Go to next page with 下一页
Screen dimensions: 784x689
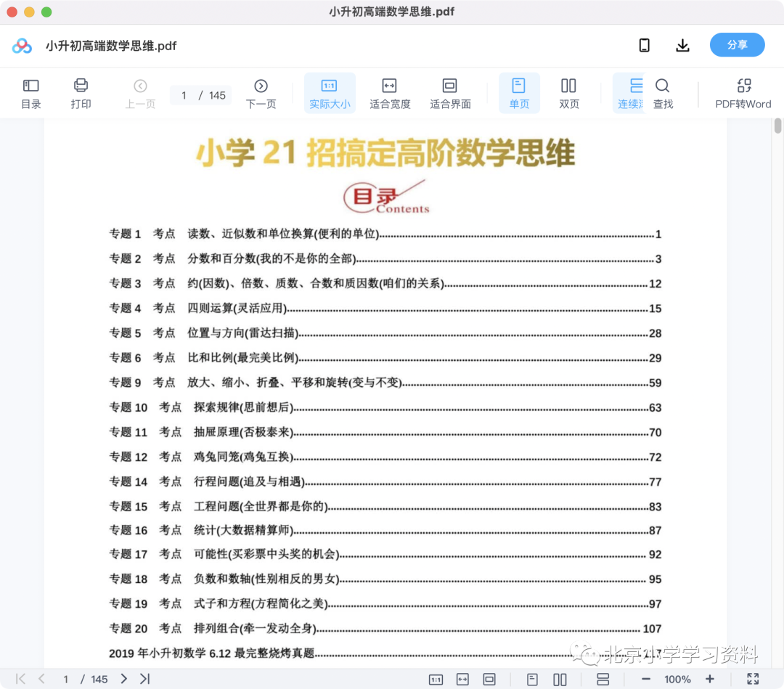tap(261, 94)
